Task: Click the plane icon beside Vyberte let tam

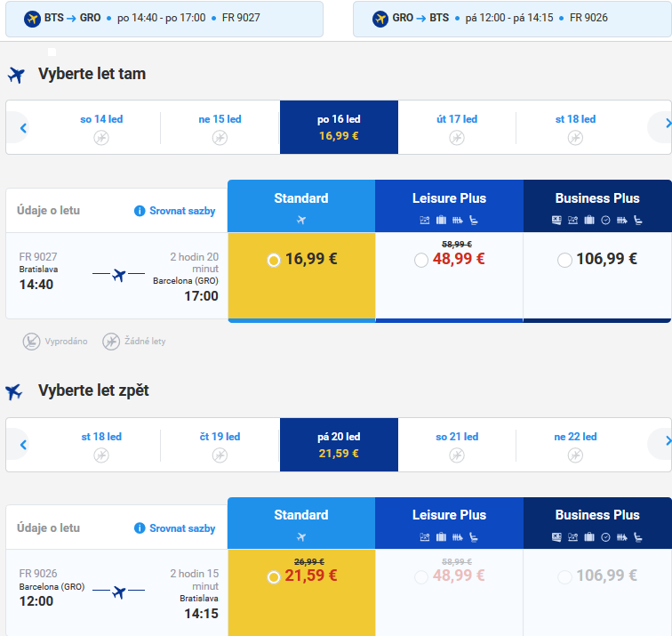Action: 16,75
